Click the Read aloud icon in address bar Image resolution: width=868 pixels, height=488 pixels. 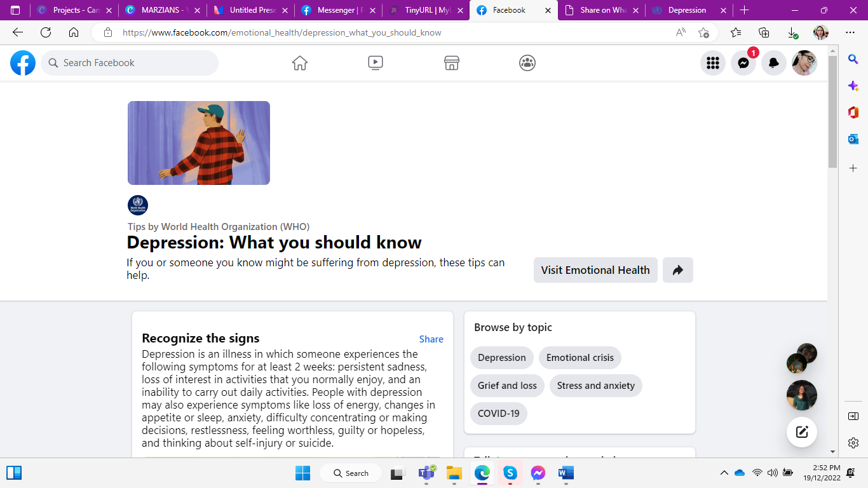(x=681, y=32)
